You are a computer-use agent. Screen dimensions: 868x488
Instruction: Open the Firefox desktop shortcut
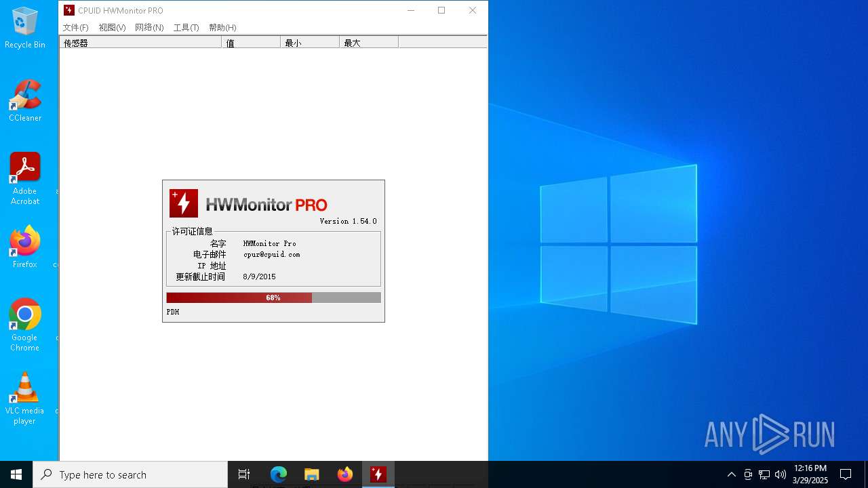(x=25, y=247)
